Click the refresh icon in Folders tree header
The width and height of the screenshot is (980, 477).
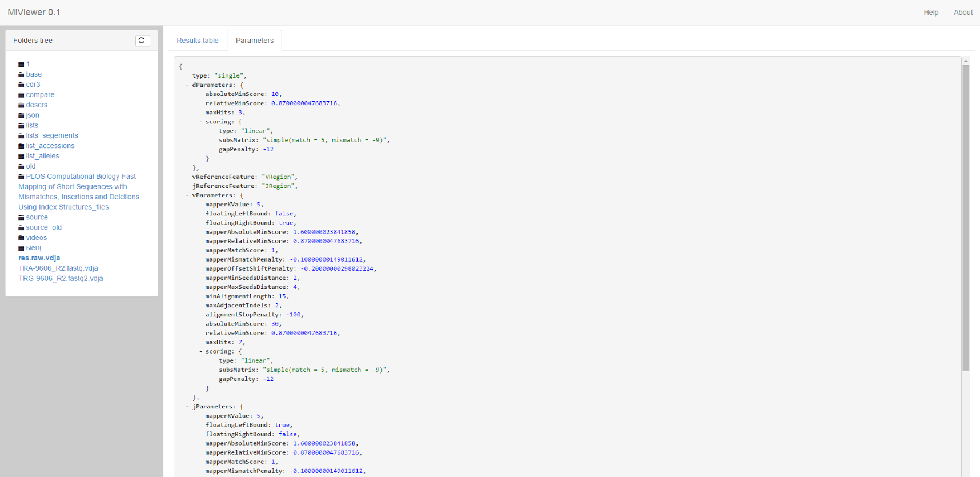[142, 41]
